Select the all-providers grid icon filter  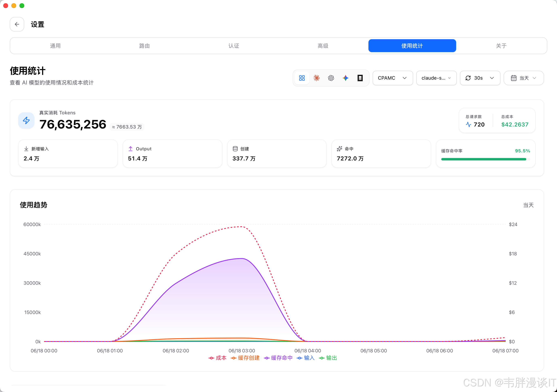coord(302,78)
